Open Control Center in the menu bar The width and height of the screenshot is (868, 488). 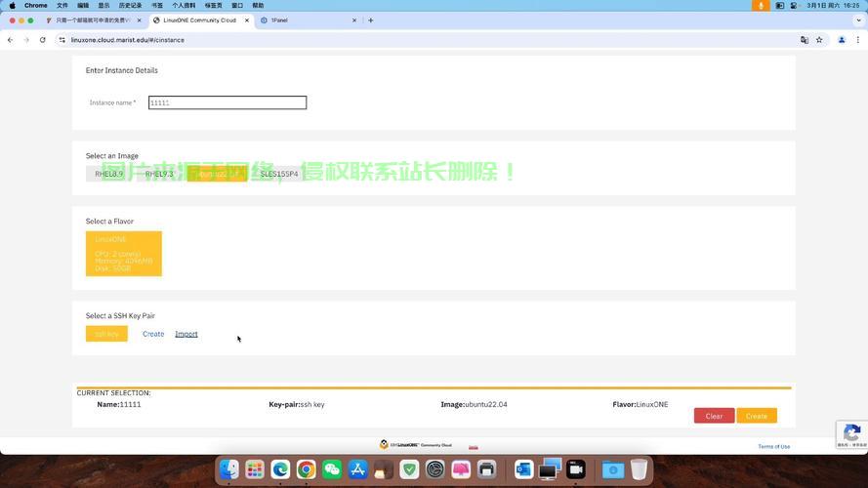pyautogui.click(x=793, y=6)
